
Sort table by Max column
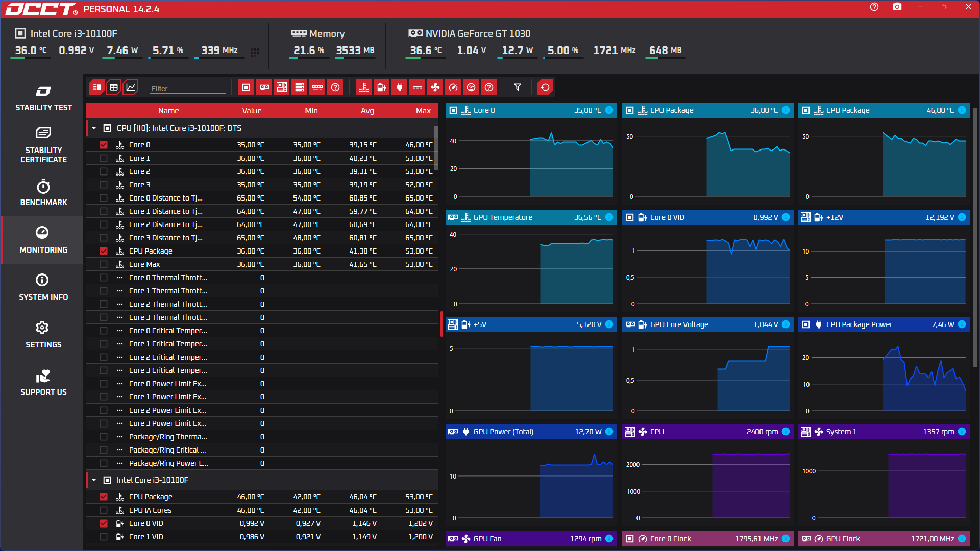click(x=423, y=111)
